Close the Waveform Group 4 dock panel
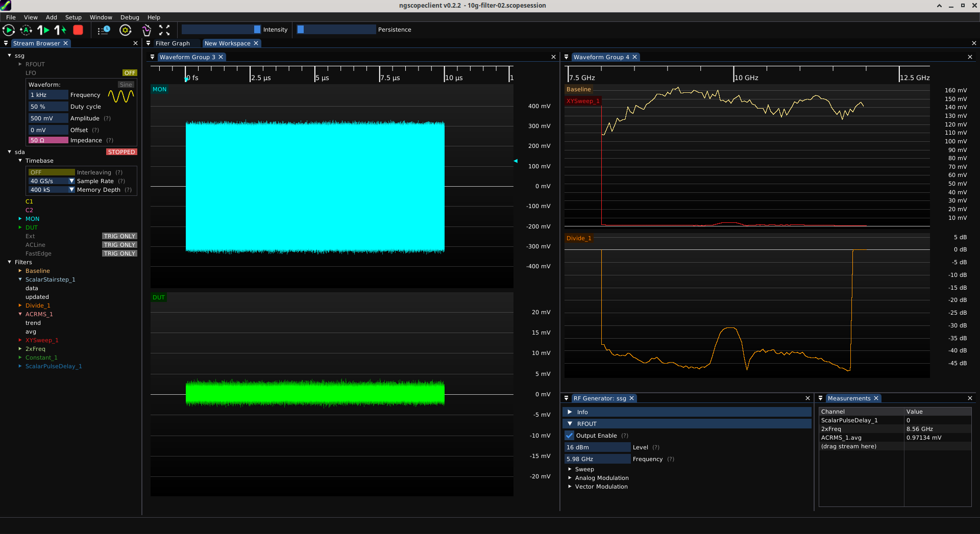The width and height of the screenshot is (980, 534). 970,57
